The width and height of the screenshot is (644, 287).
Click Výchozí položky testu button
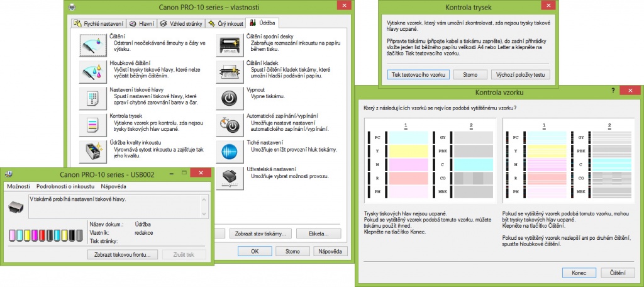[x=520, y=75]
